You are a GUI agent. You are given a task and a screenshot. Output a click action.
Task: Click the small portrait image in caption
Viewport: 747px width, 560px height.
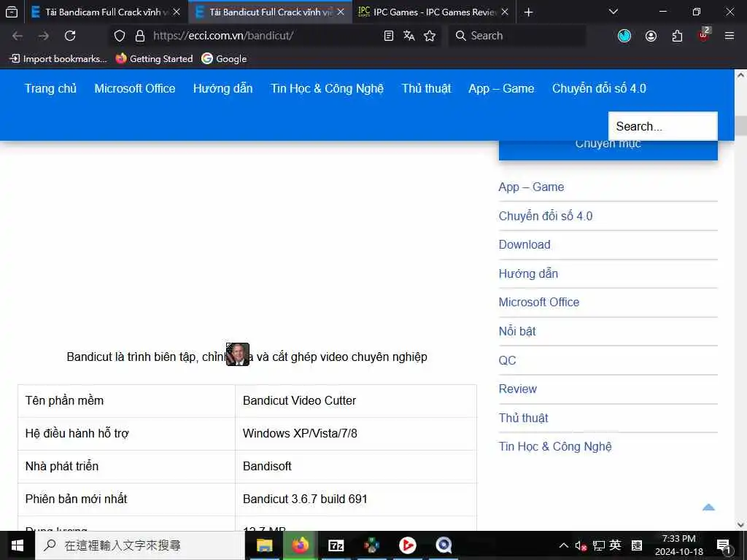pyautogui.click(x=238, y=354)
